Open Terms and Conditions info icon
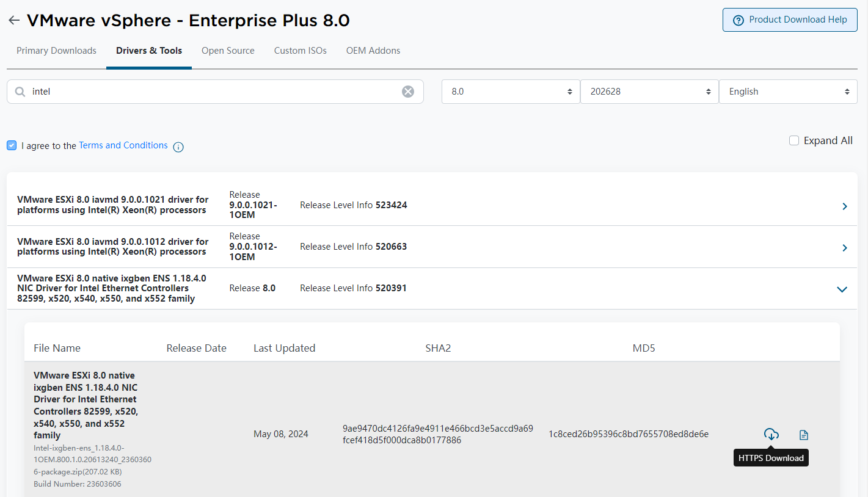868x497 pixels. pyautogui.click(x=178, y=147)
